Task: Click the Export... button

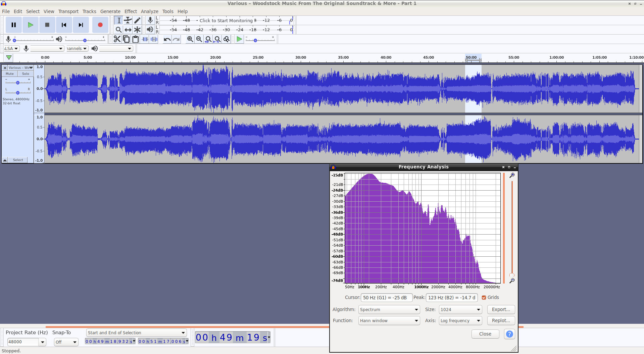Action: pyautogui.click(x=501, y=309)
